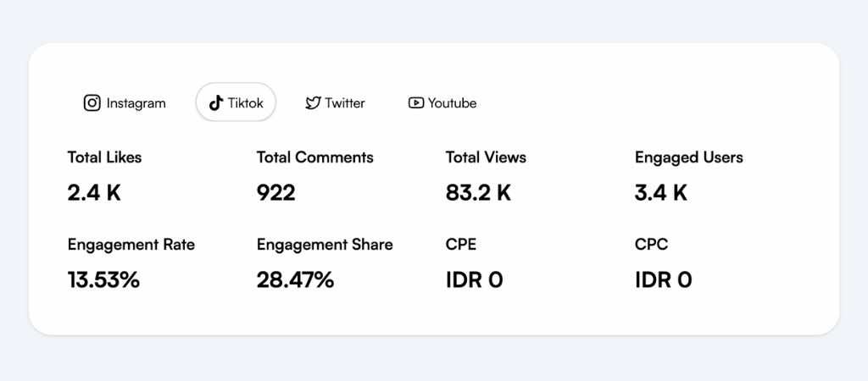Click the Total Comments heading
Viewport: 868px width, 381px height.
315,157
